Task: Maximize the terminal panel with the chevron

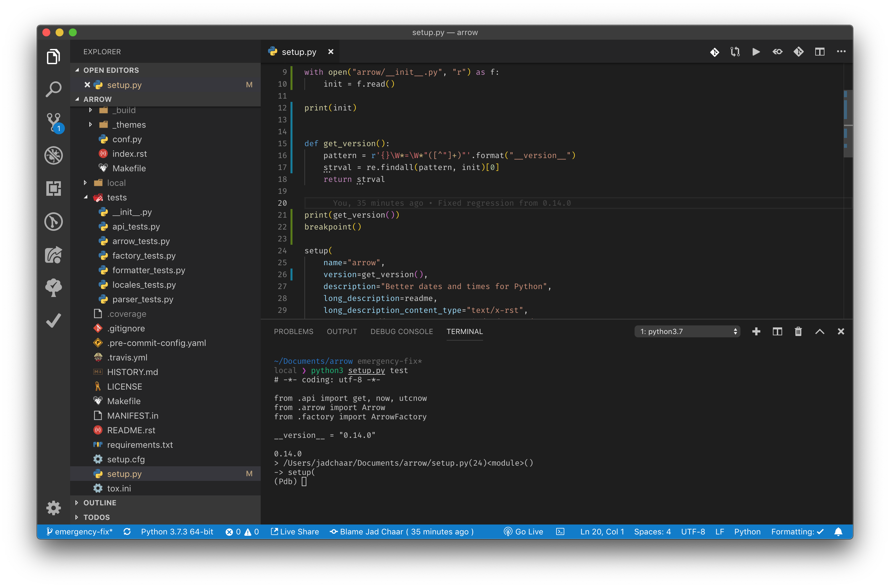Action: (x=820, y=331)
